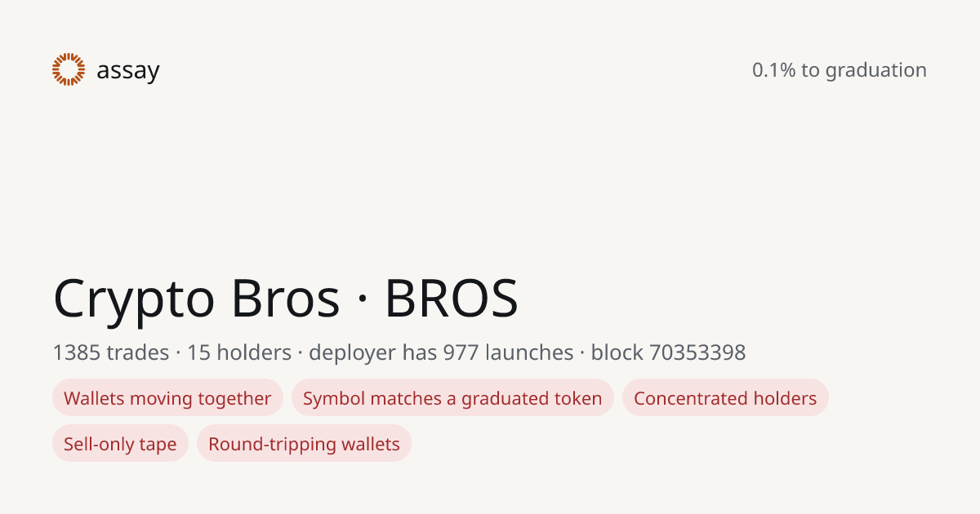Image resolution: width=980 pixels, height=514 pixels.
Task: Open the 15 holders stat
Action: coord(239,352)
